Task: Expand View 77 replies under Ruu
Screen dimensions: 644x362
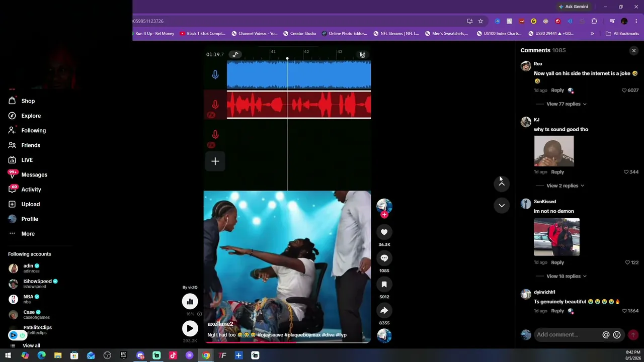Action: click(566, 104)
